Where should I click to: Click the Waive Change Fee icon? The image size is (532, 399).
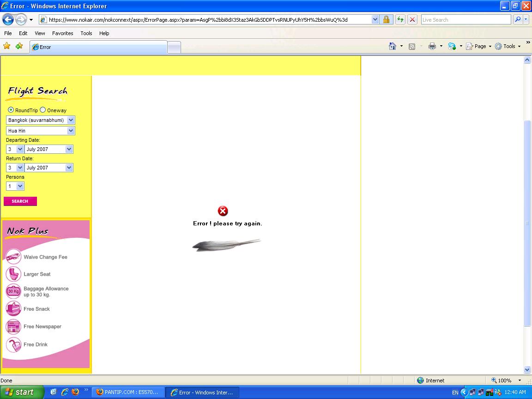(13, 257)
